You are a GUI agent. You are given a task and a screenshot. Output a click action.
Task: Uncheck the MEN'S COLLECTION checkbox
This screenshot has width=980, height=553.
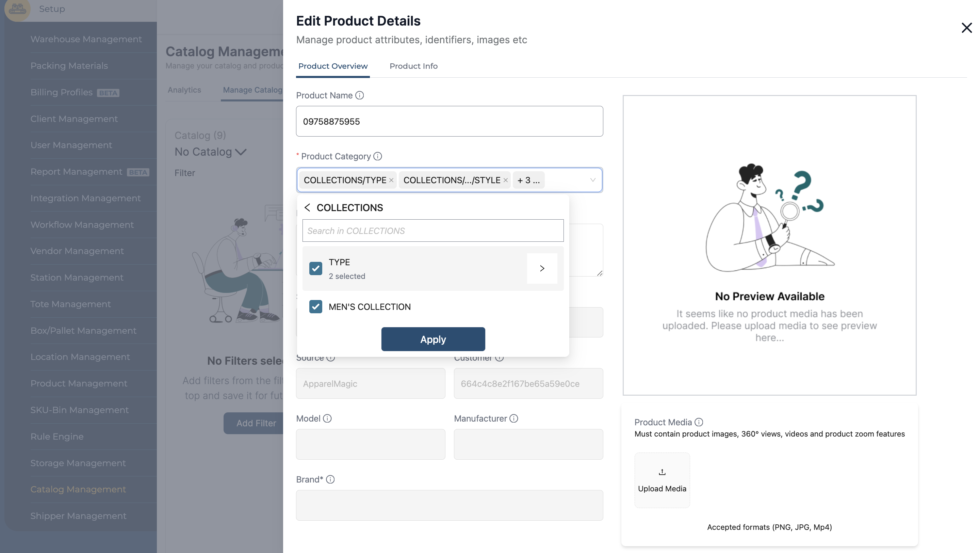pos(315,307)
